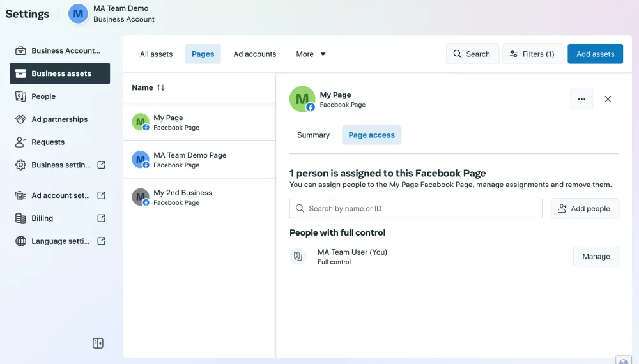Click the Billing external link icon
Screen dimensions: 639x364
[101, 218]
